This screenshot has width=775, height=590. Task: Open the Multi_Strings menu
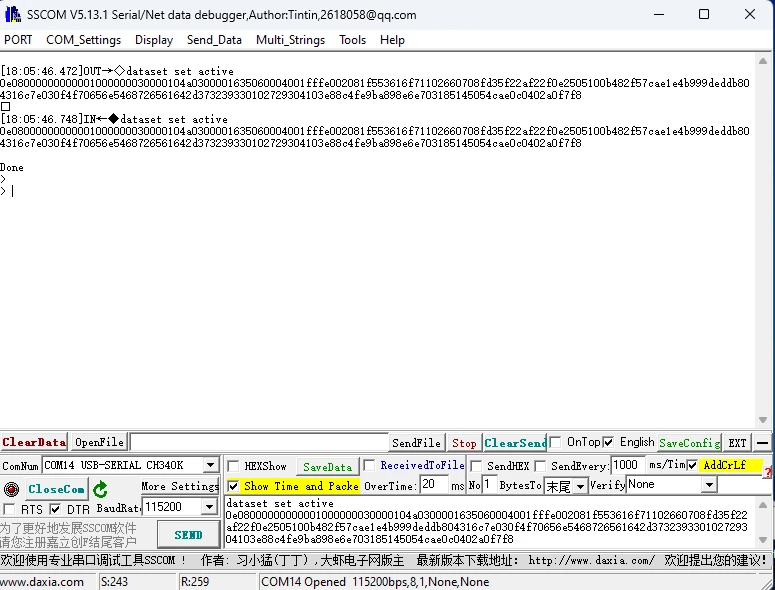click(290, 40)
